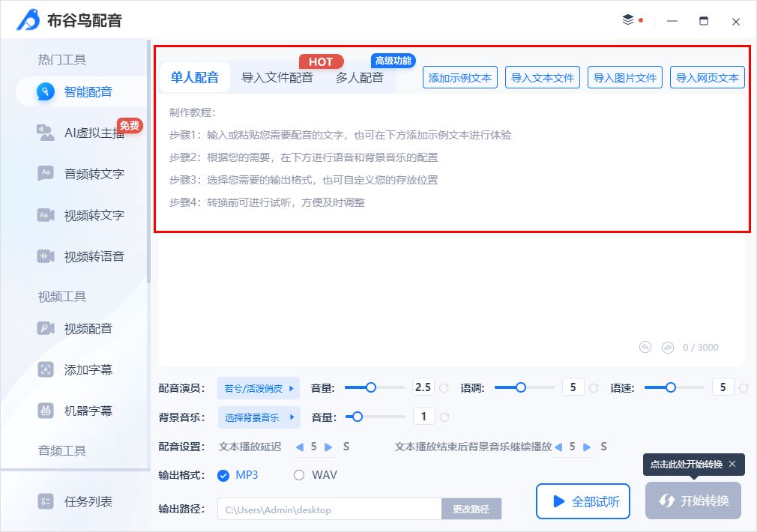Viewport: 757px width, 532px height.
Task: Increase 文本播放延迟 delay with right arrow
Action: (328, 447)
